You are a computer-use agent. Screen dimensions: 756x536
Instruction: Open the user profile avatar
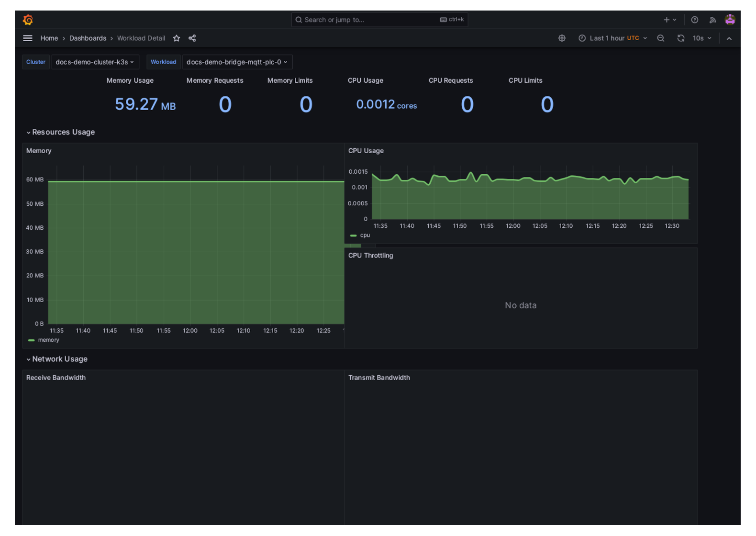coord(730,20)
